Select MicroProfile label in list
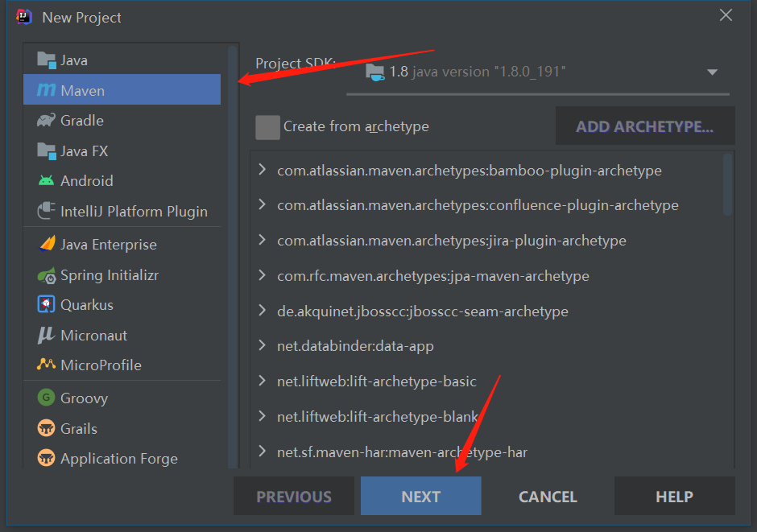 point(101,365)
